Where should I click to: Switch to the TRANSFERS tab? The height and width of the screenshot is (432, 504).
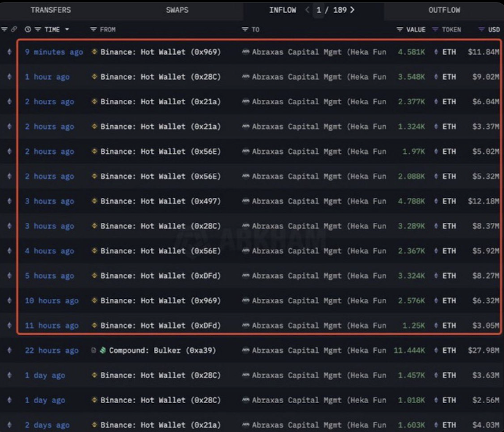coord(51,10)
